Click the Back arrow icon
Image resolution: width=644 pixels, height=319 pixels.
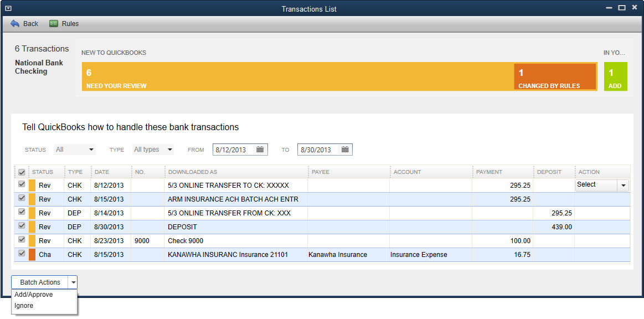click(15, 24)
